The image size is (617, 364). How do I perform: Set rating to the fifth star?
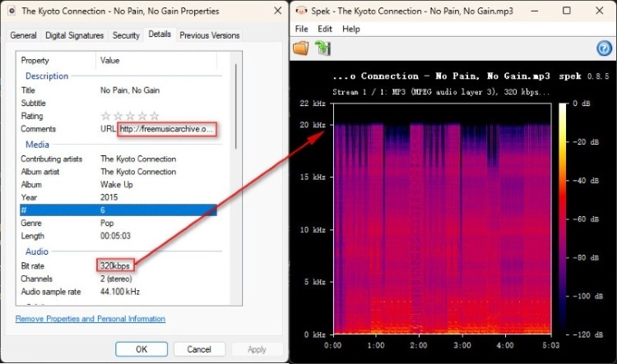155,116
